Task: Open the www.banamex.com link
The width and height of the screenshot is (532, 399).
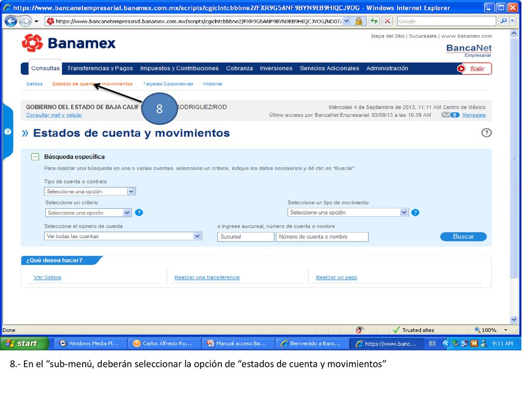Action: (x=466, y=36)
